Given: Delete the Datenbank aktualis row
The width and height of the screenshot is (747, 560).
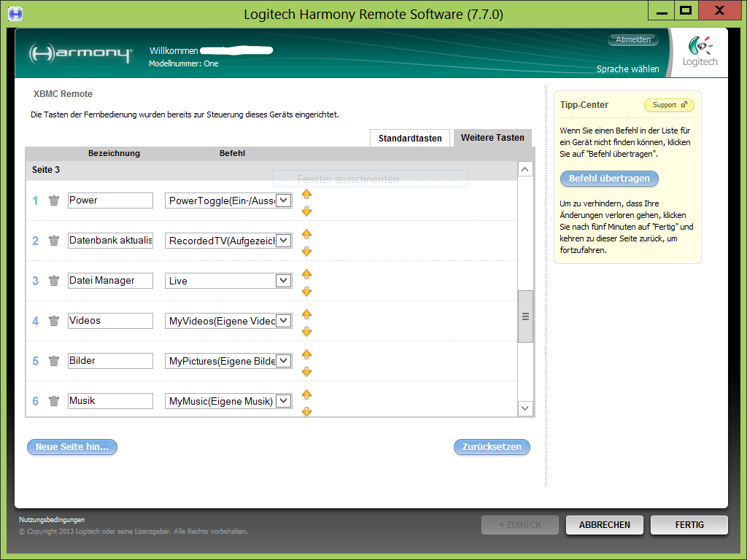Looking at the screenshot, I should tap(54, 241).
